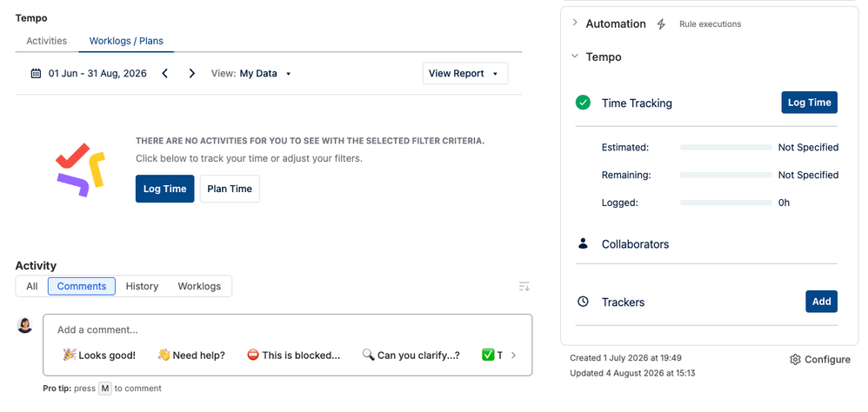Click the green Time Tracking checkmark icon
The height and width of the screenshot is (412, 868).
583,103
